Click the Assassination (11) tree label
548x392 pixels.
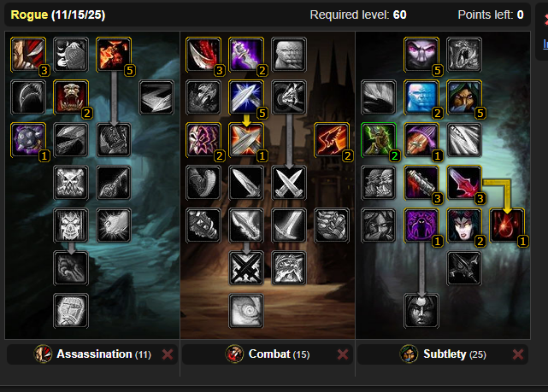coord(103,354)
